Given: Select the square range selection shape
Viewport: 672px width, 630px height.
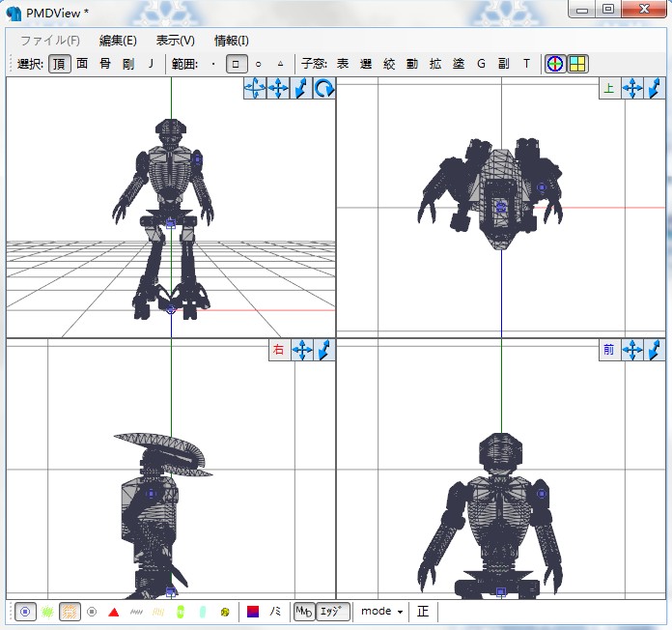Looking at the screenshot, I should [x=237, y=64].
